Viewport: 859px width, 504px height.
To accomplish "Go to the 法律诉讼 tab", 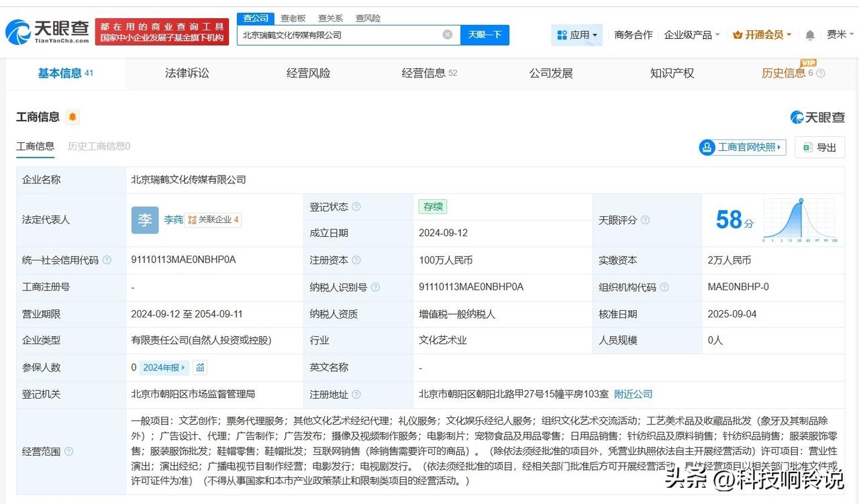I will click(x=187, y=73).
